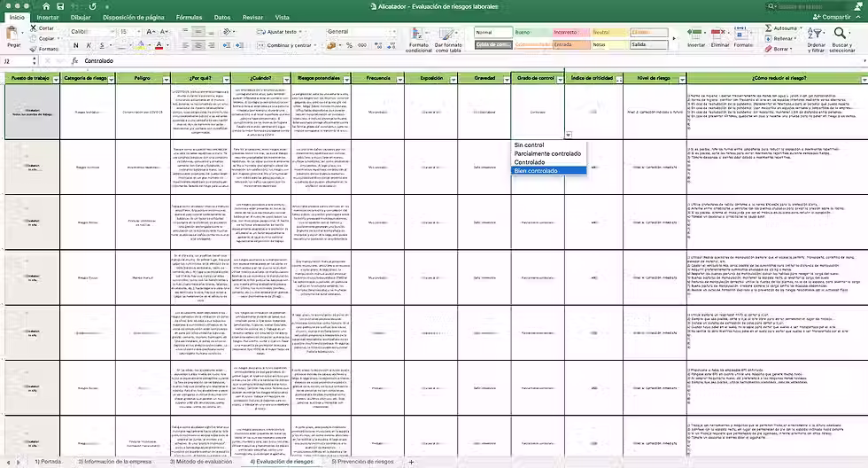Open the Gravedad column filter dropdown

pos(506,80)
